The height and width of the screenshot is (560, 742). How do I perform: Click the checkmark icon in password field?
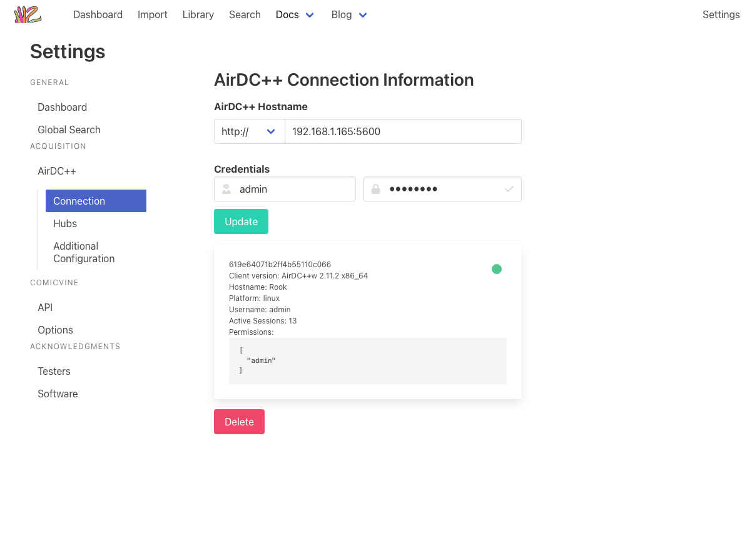pyautogui.click(x=509, y=189)
